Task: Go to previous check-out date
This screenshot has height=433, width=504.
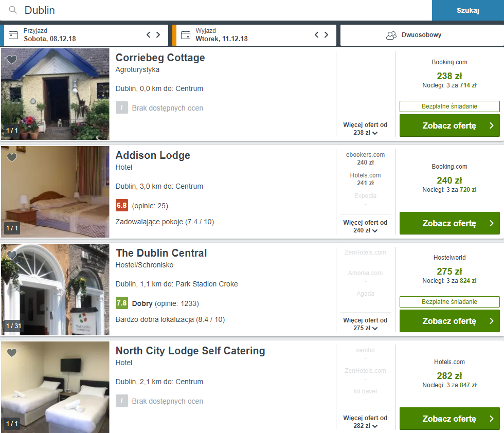Action: click(317, 35)
